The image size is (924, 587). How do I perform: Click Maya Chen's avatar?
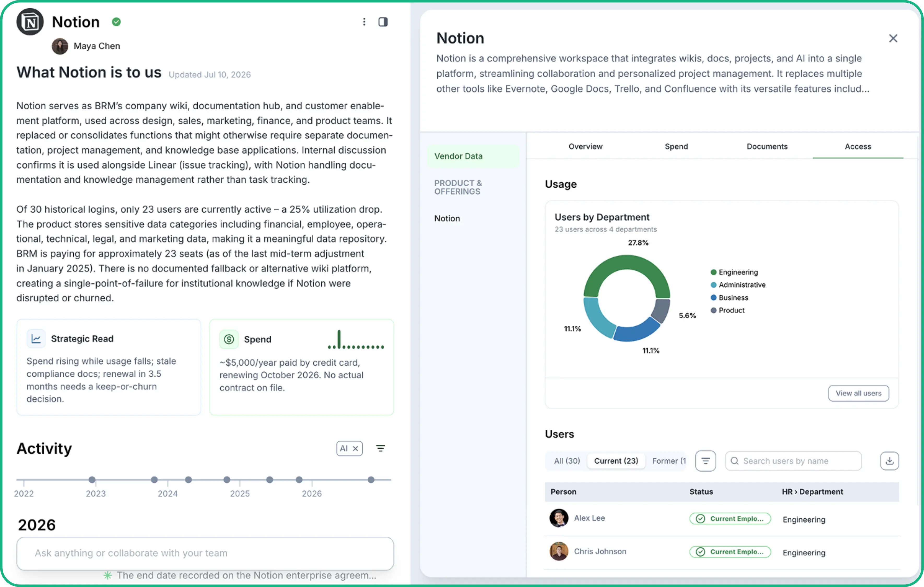[x=60, y=46]
